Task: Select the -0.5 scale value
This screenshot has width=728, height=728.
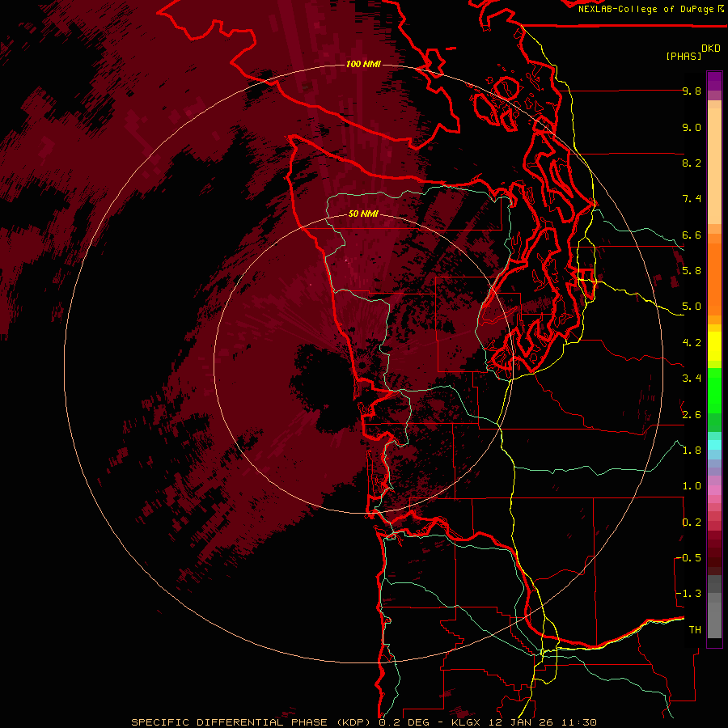Action: click(688, 558)
